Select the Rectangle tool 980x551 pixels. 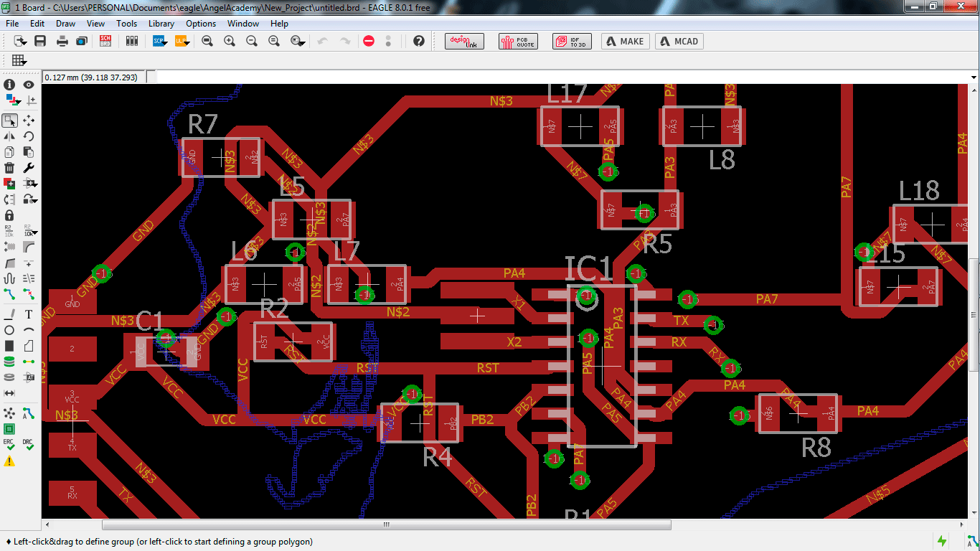pos(10,346)
